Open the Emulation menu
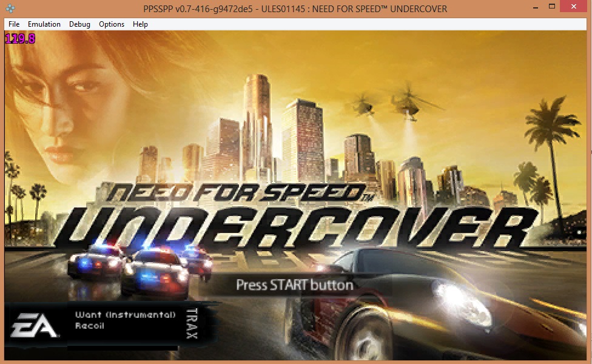 tap(44, 24)
